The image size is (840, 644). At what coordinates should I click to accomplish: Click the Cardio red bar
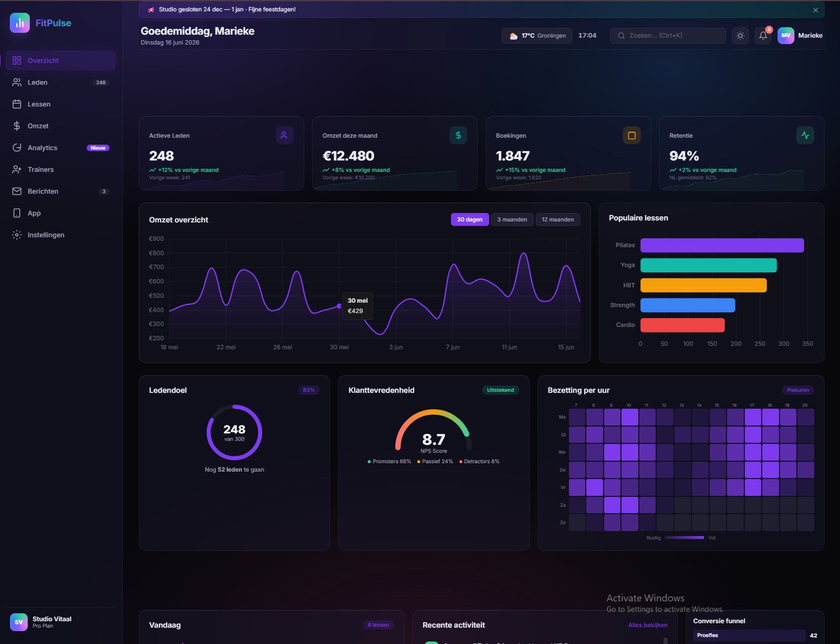click(x=682, y=325)
